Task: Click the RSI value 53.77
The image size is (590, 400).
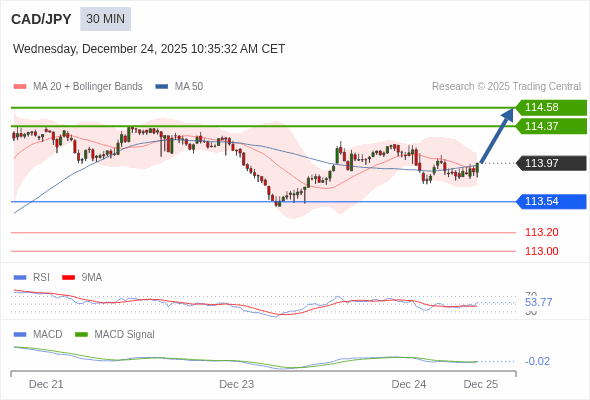Action: [538, 302]
